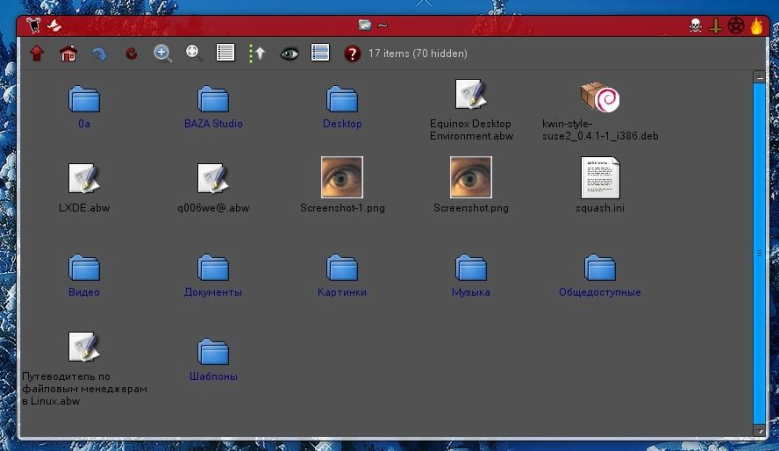Select the squash.ini file

pos(600,185)
